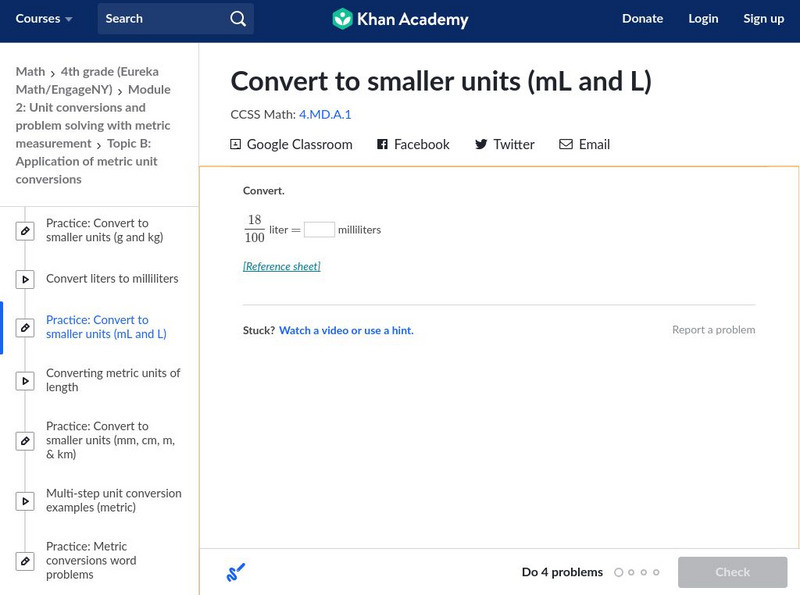The width and height of the screenshot is (800, 595).
Task: Click Watch a video or use a hint
Action: [346, 330]
